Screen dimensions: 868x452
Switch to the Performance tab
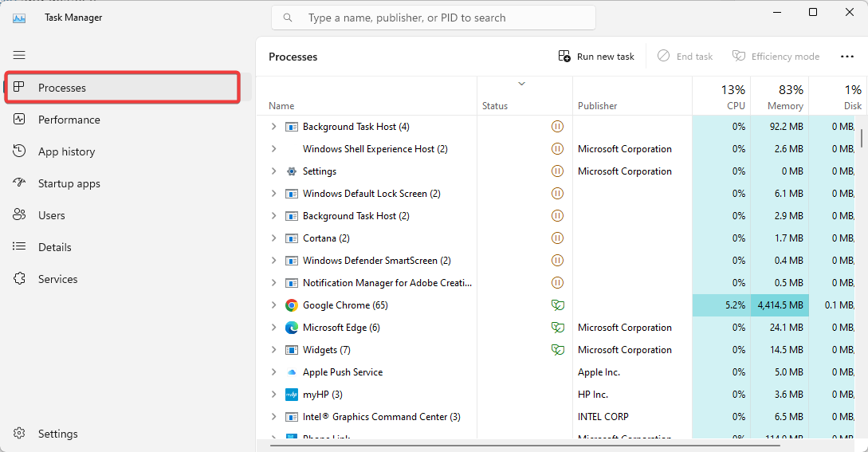69,120
